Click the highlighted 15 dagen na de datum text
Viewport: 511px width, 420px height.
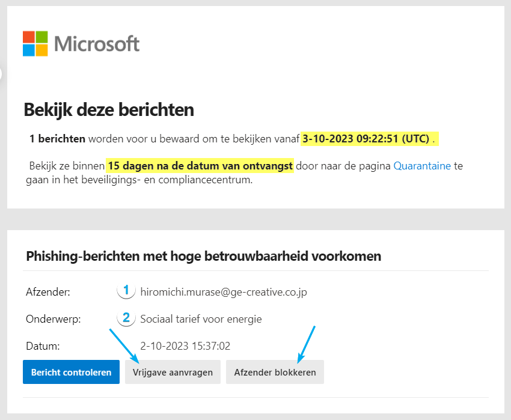click(200, 166)
